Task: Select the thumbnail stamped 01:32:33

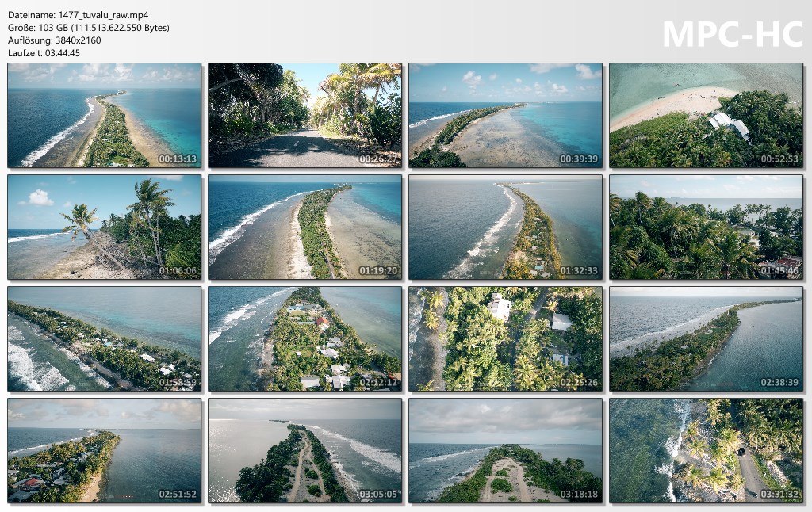Action: pyautogui.click(x=505, y=227)
